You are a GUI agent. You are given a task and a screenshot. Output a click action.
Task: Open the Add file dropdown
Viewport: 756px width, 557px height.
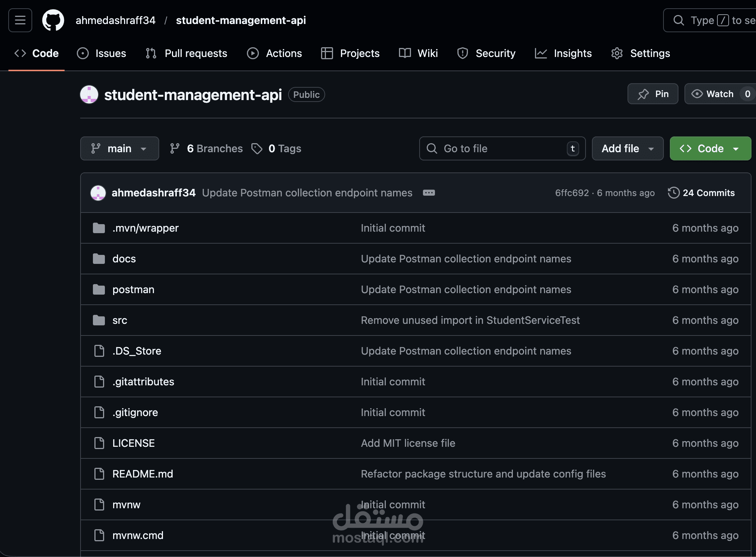point(627,148)
